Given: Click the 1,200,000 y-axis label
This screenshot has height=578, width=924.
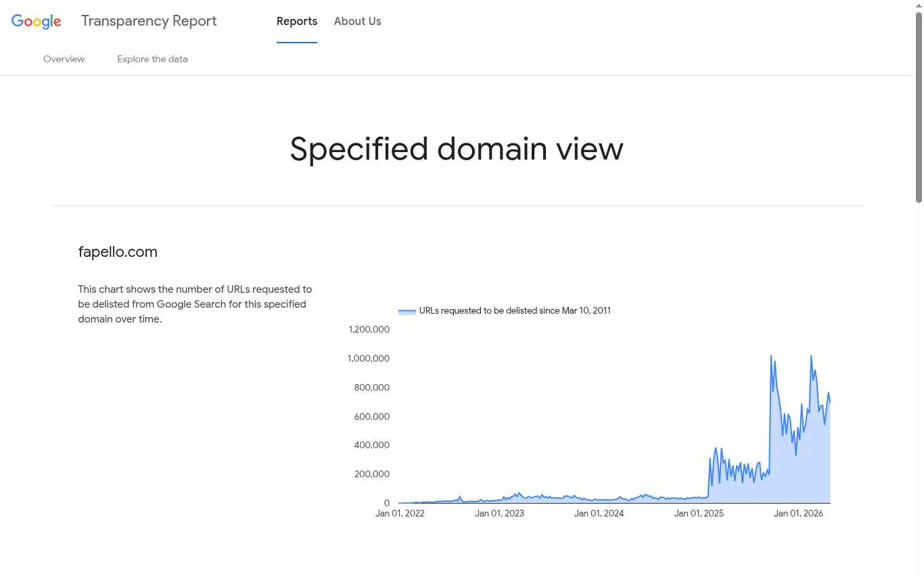Looking at the screenshot, I should click(x=369, y=330).
